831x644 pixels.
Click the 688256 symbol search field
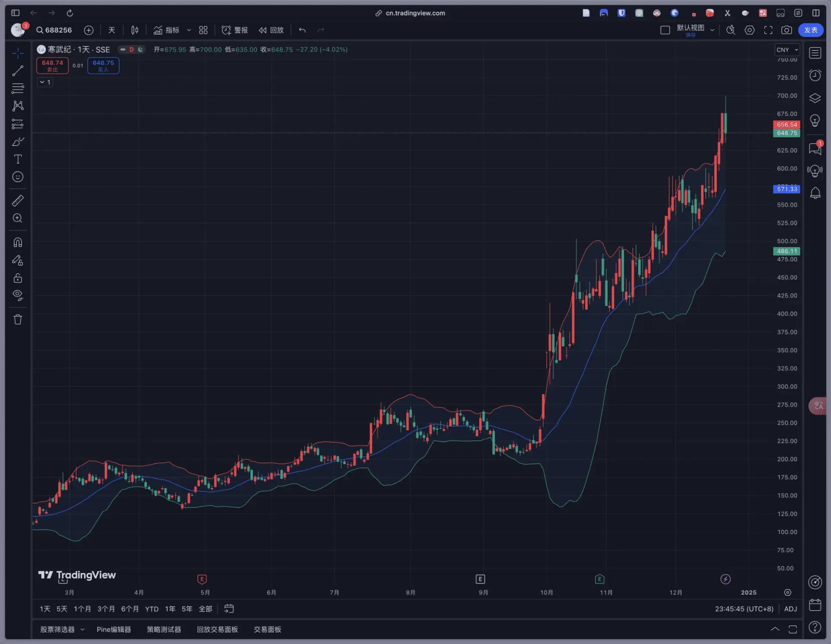[x=55, y=30]
